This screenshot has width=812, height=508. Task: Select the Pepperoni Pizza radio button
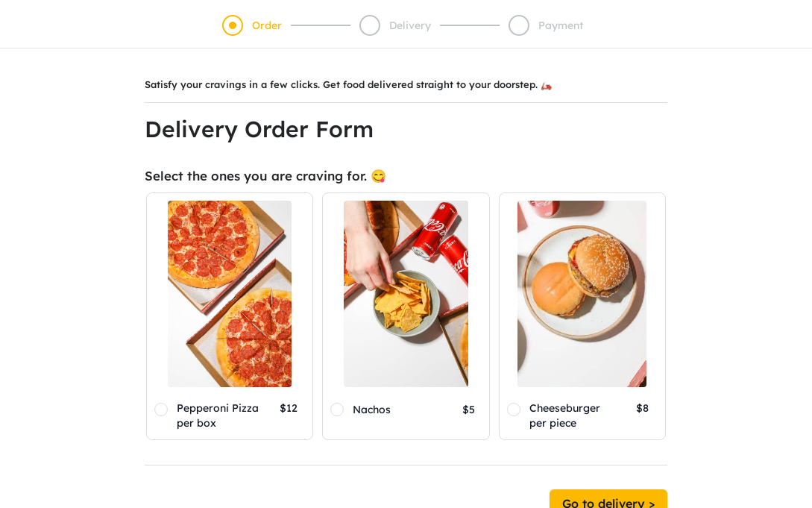tap(161, 410)
